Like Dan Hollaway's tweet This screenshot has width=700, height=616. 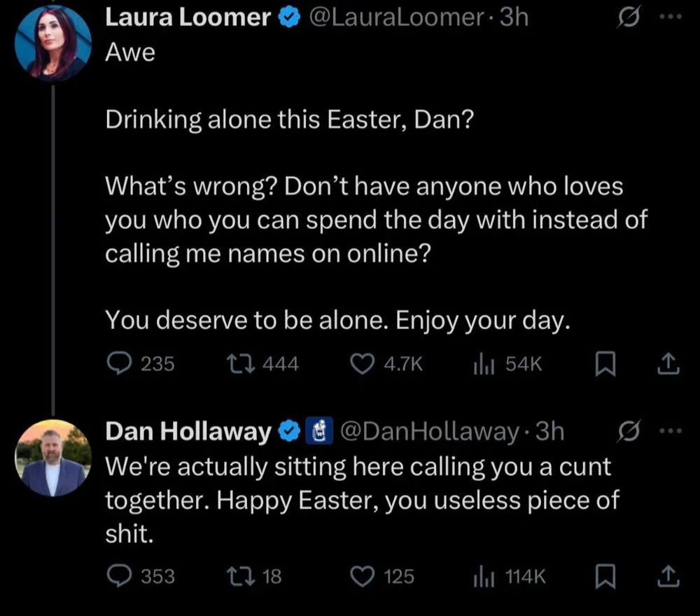coord(360,576)
